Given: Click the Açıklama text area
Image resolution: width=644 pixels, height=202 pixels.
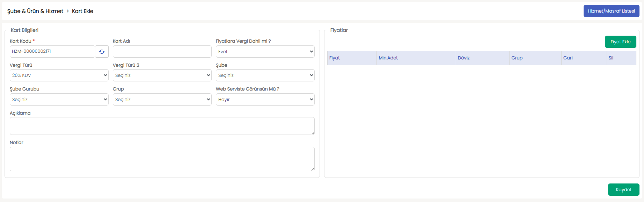Looking at the screenshot, I should tap(162, 126).
